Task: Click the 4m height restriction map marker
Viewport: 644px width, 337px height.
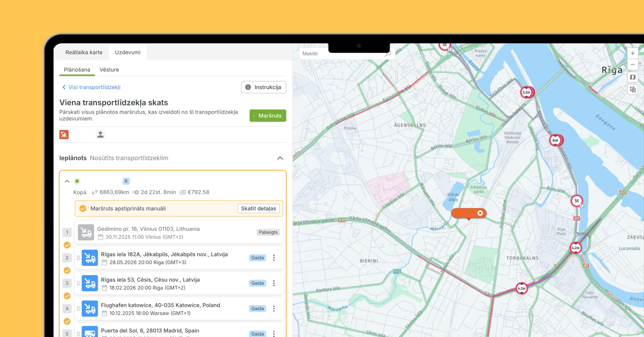Action: (555, 140)
